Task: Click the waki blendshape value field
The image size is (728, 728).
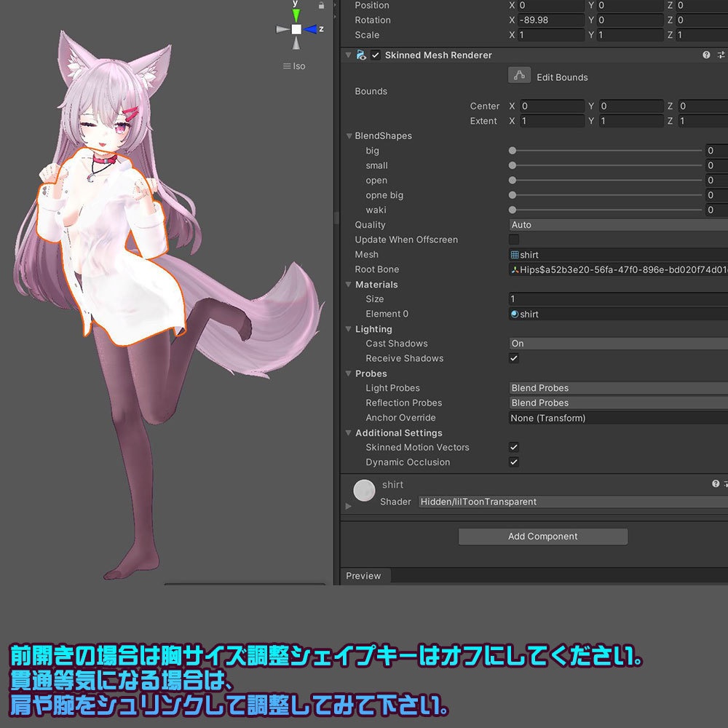Action: [717, 210]
